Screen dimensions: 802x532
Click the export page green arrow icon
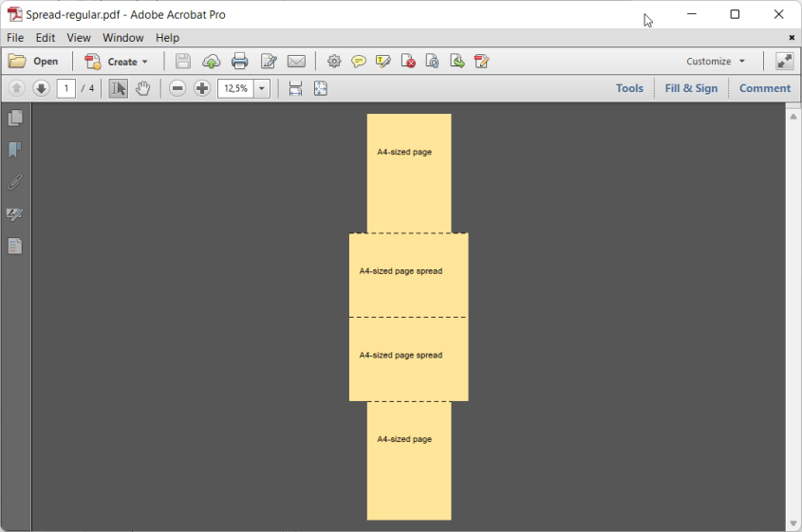tap(457, 62)
